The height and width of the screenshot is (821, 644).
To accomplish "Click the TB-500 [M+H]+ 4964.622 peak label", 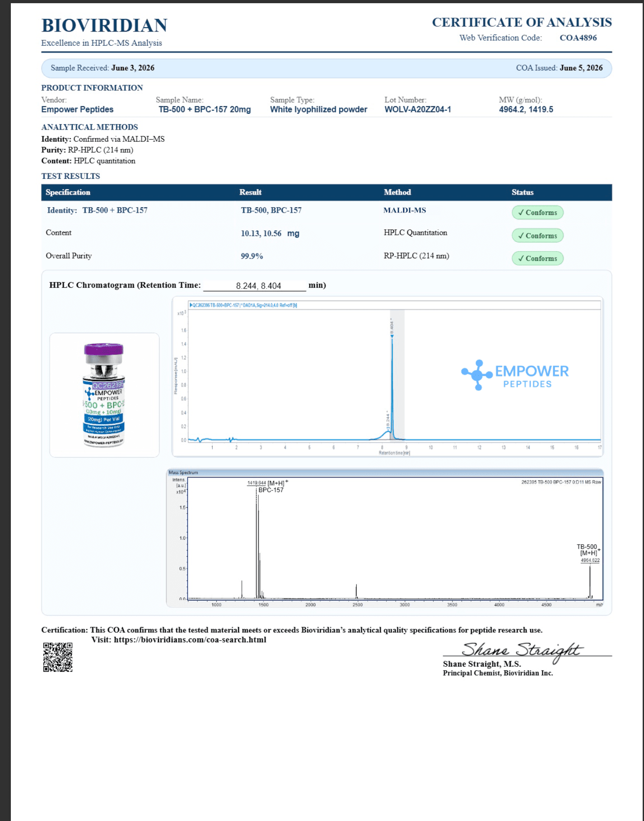I will coord(589,554).
